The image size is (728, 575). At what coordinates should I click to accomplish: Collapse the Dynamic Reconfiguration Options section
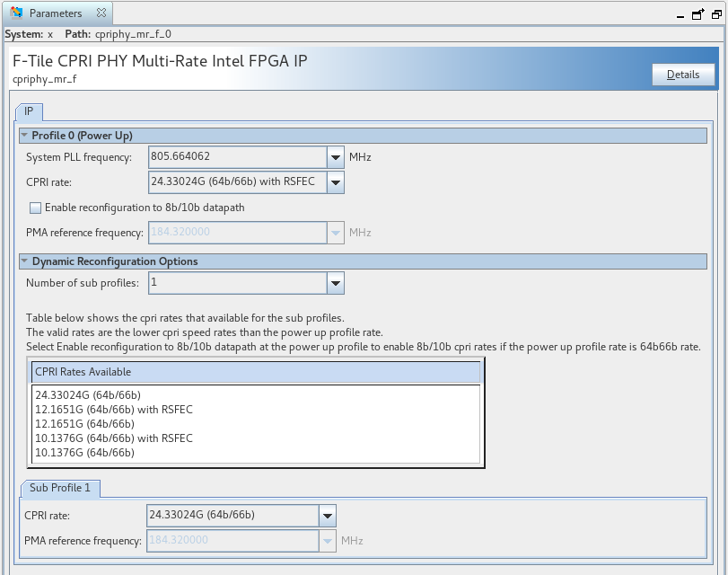click(24, 261)
